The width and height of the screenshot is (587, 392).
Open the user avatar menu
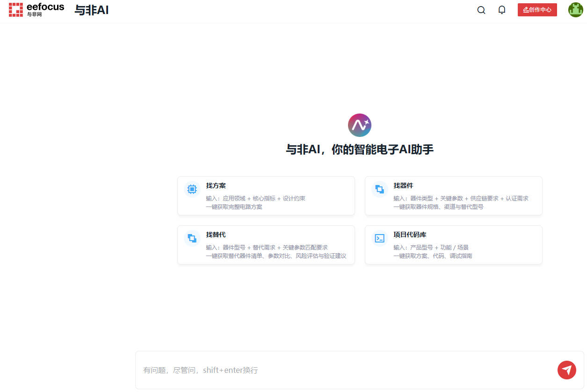pos(576,10)
